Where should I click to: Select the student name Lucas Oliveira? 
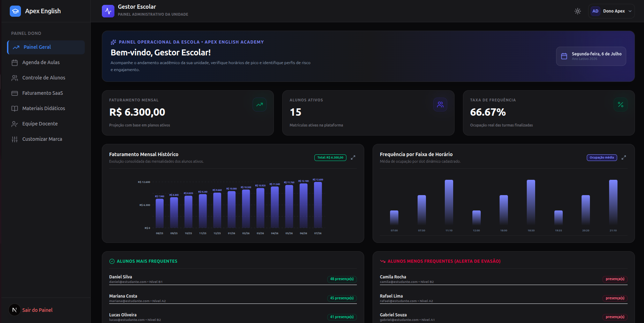click(123, 315)
